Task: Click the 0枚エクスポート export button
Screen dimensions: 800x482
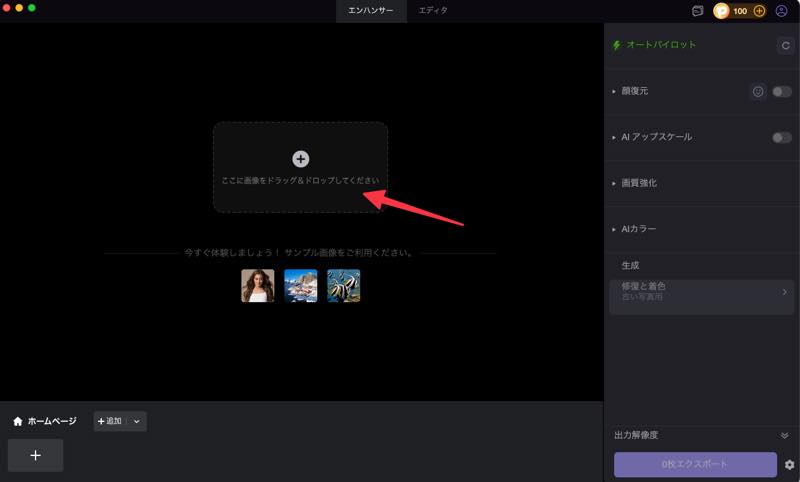Action: click(695, 465)
